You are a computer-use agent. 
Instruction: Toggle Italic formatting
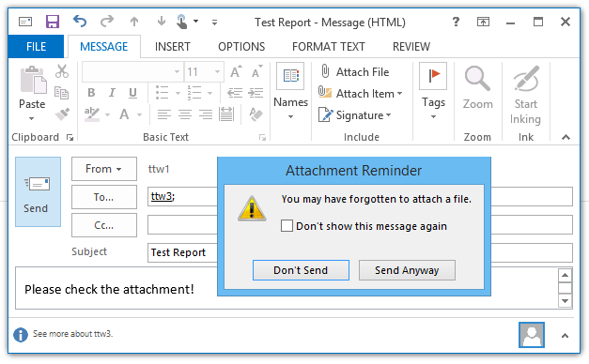[112, 93]
